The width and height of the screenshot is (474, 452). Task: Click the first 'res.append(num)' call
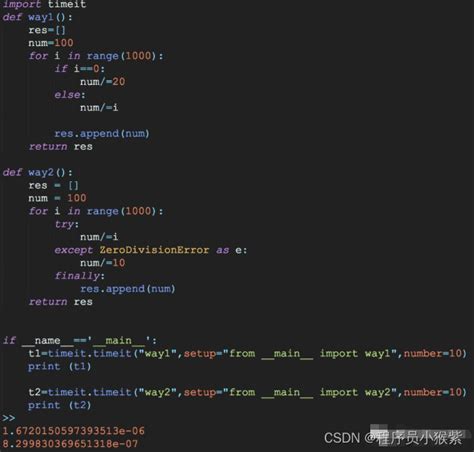(102, 134)
